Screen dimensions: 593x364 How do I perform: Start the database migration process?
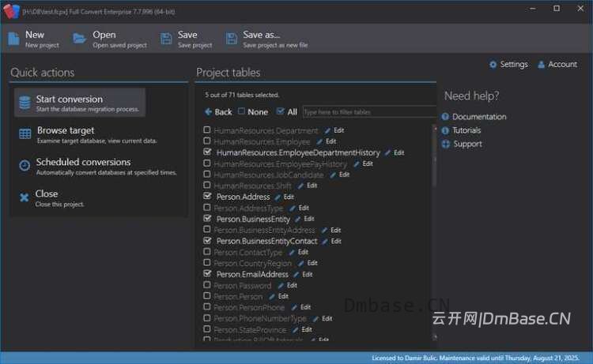coord(80,103)
